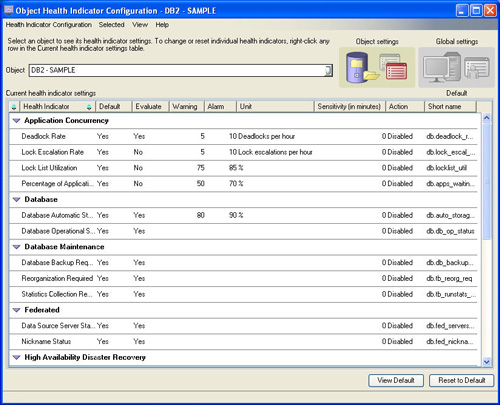
Task: Click the Warning value 80 cell
Action: click(x=201, y=215)
